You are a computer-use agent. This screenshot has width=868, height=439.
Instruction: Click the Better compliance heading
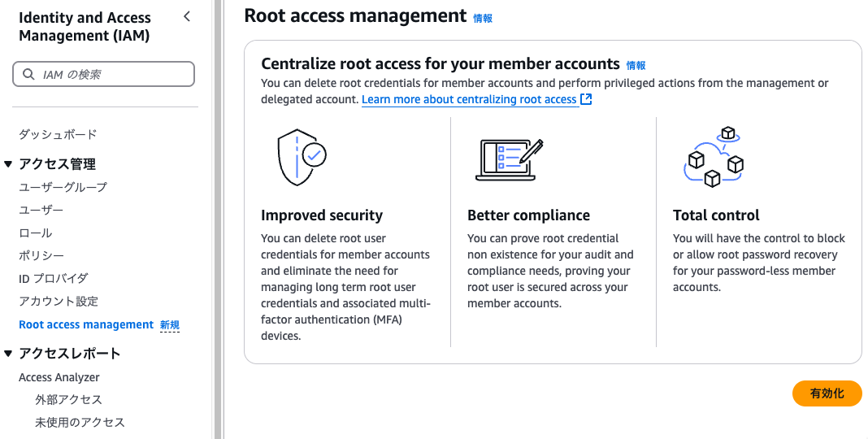[x=528, y=215]
